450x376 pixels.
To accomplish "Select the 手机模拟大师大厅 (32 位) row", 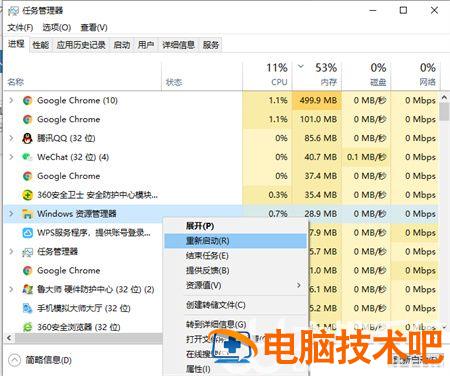I will [83, 308].
